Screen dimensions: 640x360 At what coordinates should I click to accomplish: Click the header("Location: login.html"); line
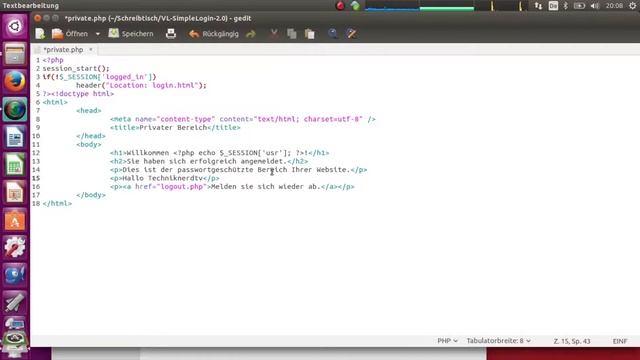(141, 85)
